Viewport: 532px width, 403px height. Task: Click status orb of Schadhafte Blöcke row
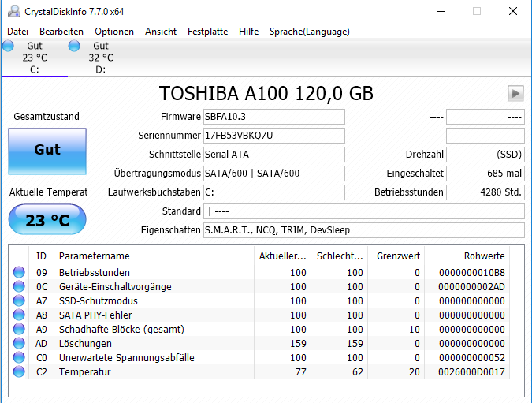coord(19,330)
